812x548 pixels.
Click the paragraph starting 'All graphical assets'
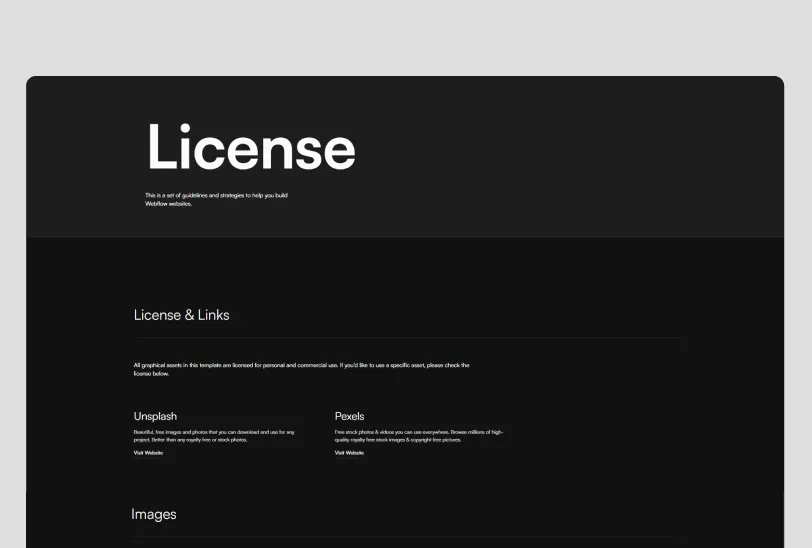(x=301, y=369)
